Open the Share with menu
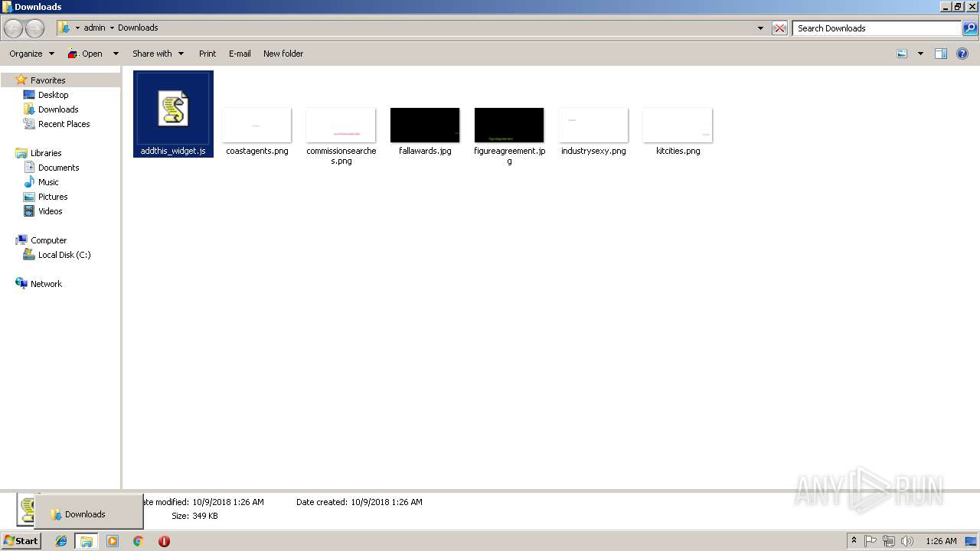 click(158, 54)
